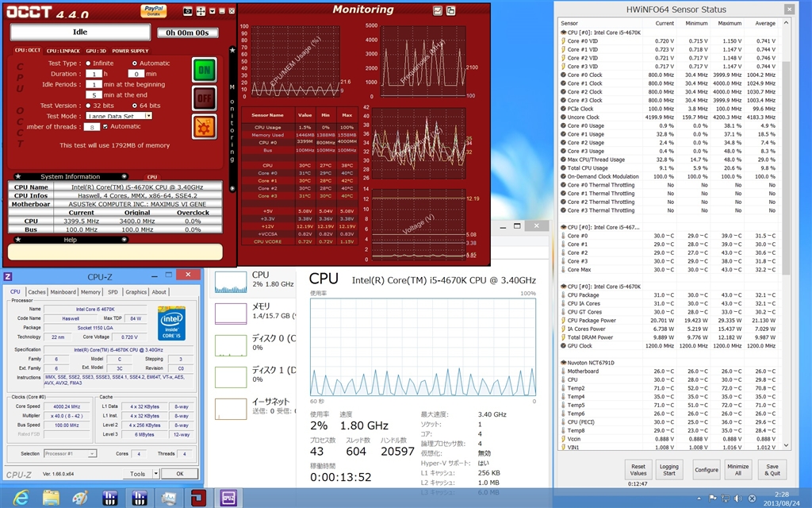Select CPU graph thumbnail in Task Manager
This screenshot has height=508, width=812.
coord(231,283)
